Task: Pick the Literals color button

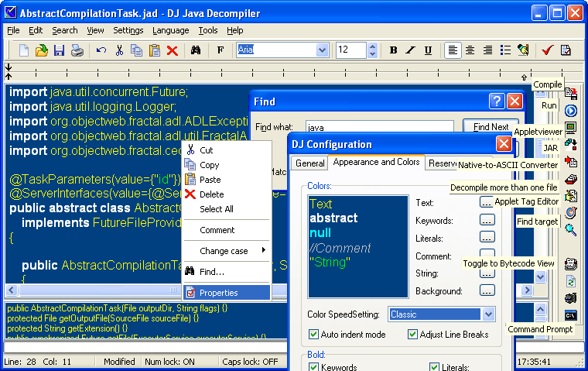Action: click(487, 237)
